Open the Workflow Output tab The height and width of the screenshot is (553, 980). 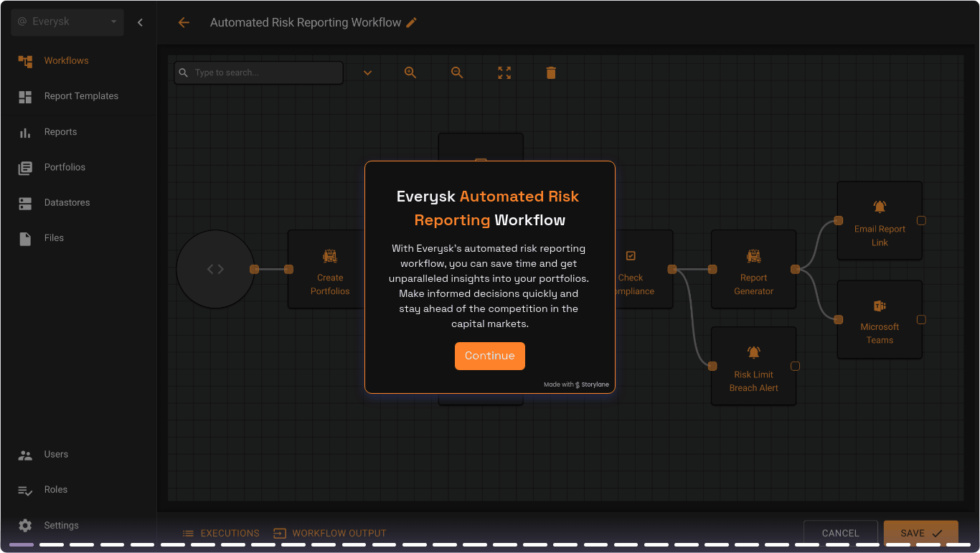[x=330, y=534]
